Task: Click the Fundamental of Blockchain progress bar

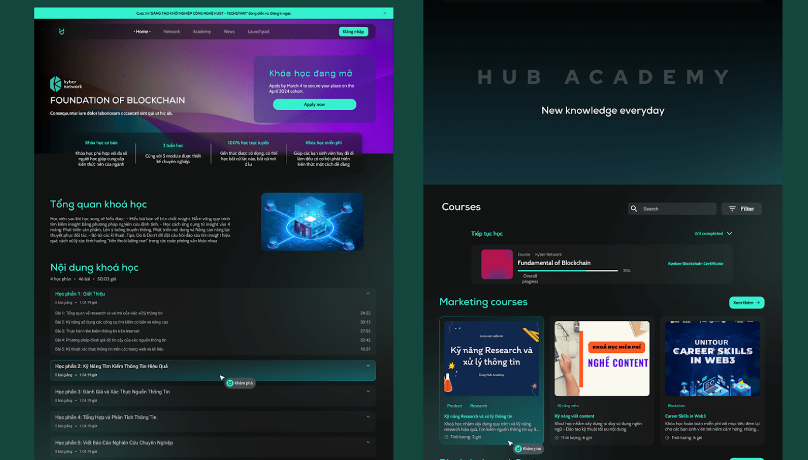Action: coord(568,270)
